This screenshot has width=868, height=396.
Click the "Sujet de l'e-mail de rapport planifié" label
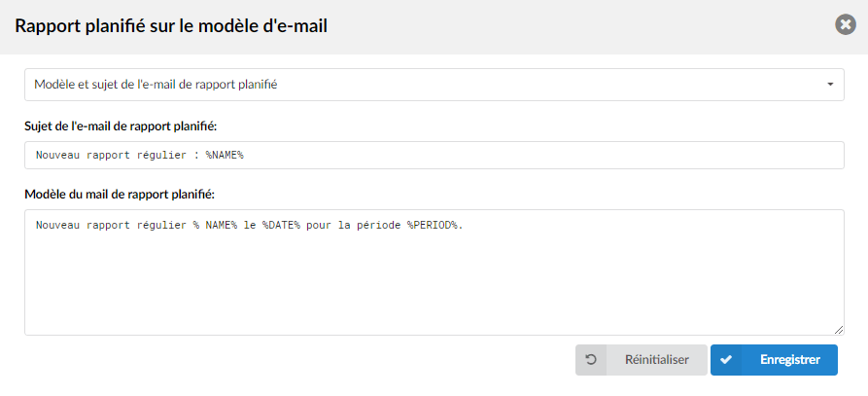(121, 126)
